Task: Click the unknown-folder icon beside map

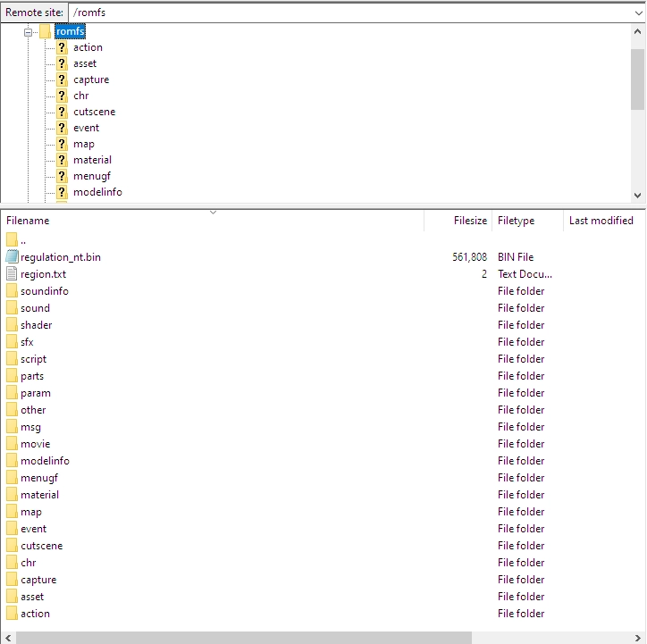Action: tap(62, 145)
